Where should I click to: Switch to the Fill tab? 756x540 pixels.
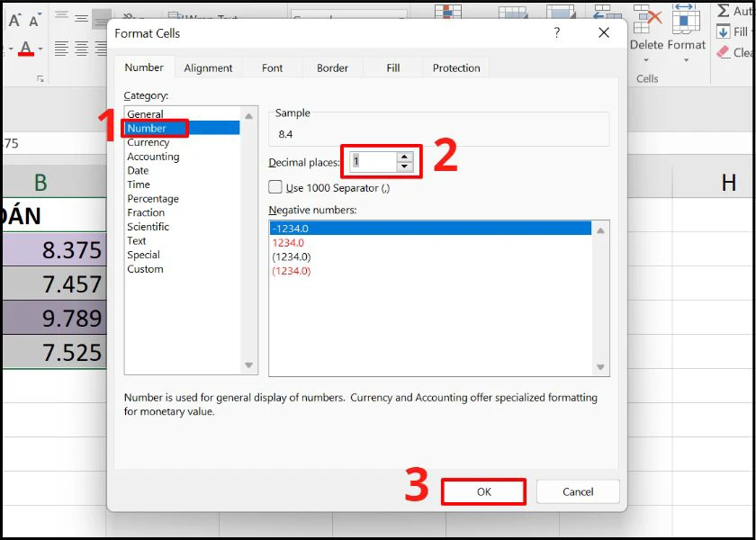(x=393, y=68)
